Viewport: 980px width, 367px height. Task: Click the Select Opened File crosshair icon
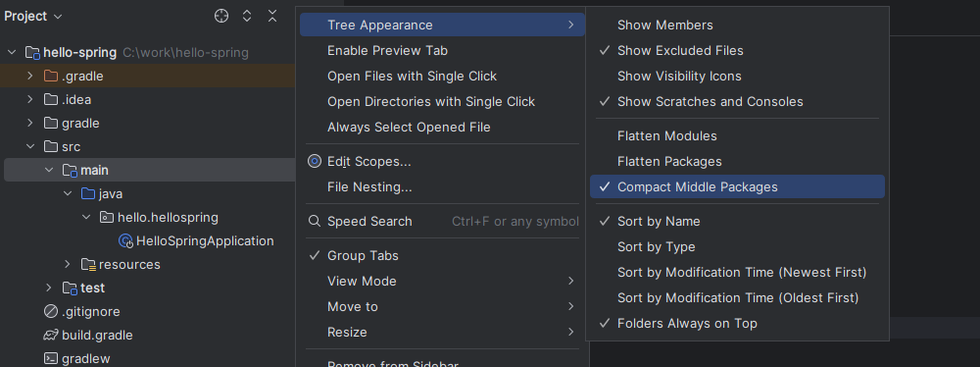point(221,17)
